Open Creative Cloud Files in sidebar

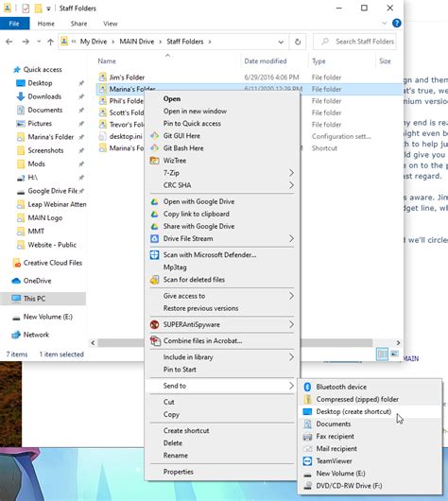tap(52, 263)
